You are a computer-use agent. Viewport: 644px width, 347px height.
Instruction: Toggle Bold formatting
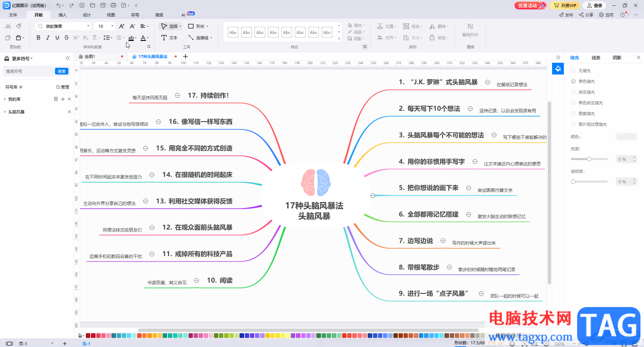[x=38, y=38]
